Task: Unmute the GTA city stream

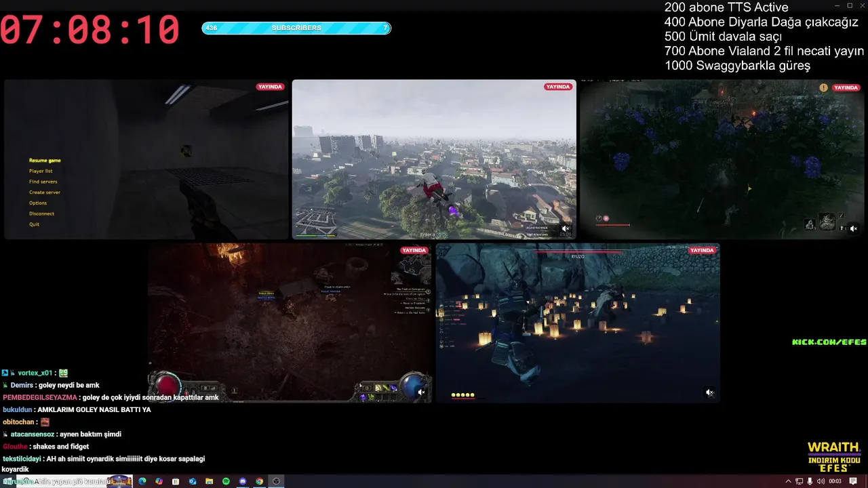Action: (x=566, y=228)
